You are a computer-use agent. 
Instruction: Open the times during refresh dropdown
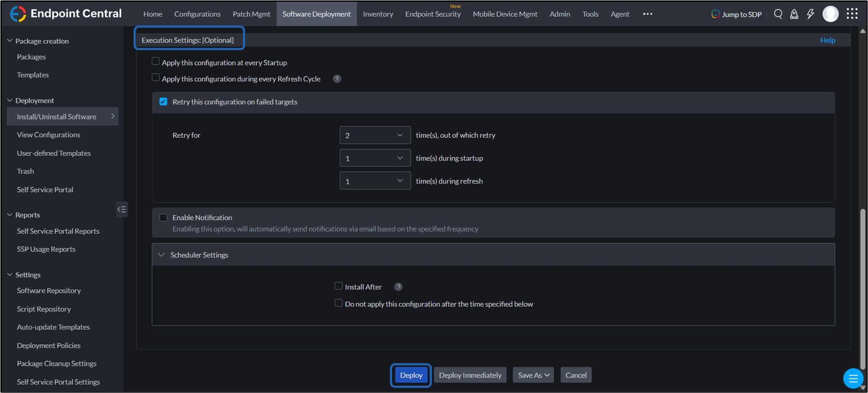click(x=375, y=181)
